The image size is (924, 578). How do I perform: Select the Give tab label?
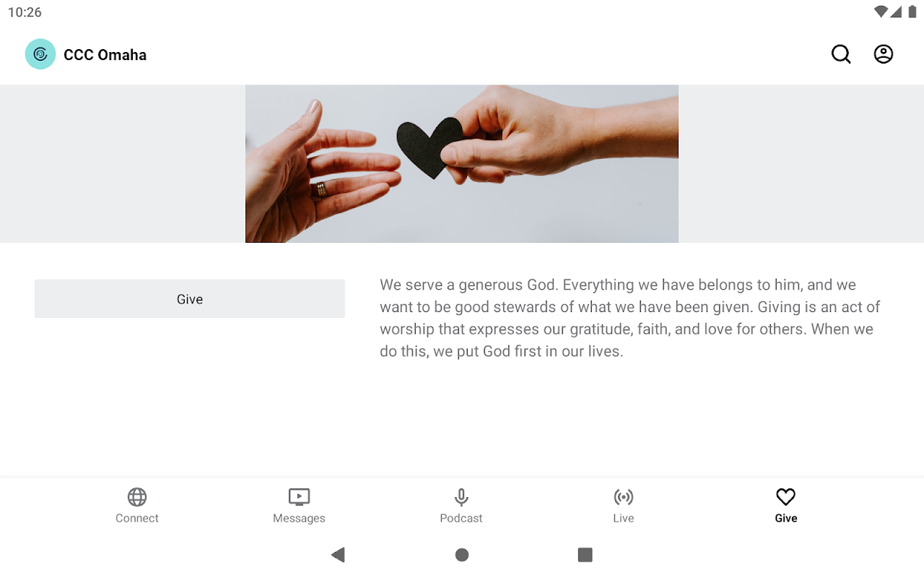(785, 518)
